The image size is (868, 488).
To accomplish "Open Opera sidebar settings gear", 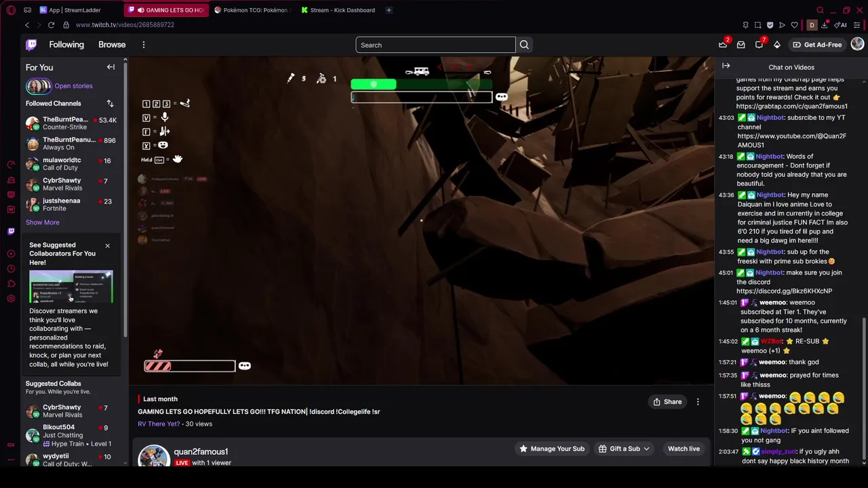I will pyautogui.click(x=11, y=299).
